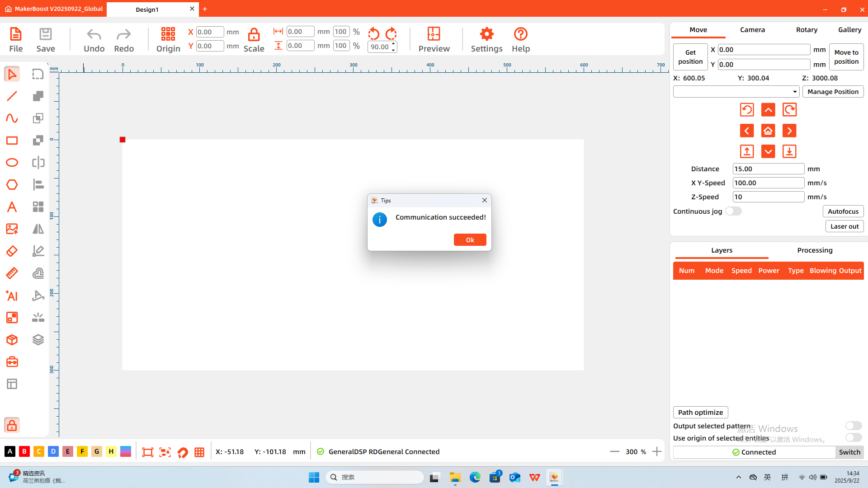This screenshot has width=868, height=488.
Task: Select the blue D color swatch
Action: pyautogui.click(x=53, y=451)
